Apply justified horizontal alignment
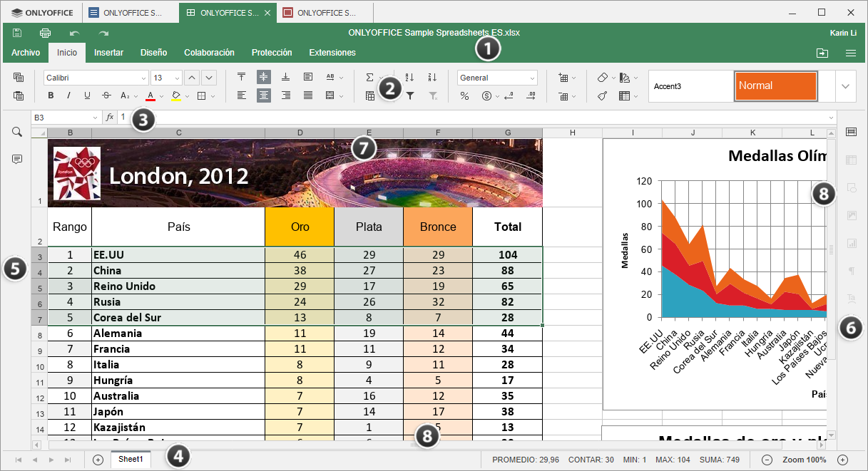This screenshot has width=868, height=471. point(308,95)
